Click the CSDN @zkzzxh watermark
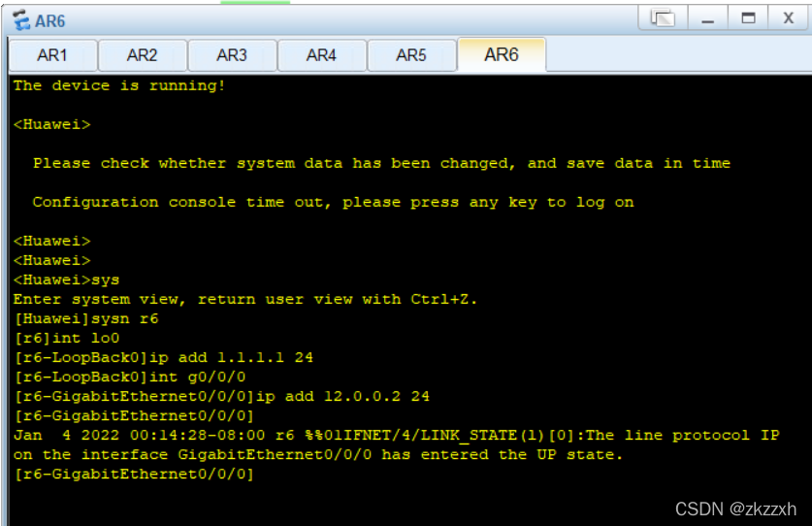Screen dimensions: 812x526 click(736, 509)
